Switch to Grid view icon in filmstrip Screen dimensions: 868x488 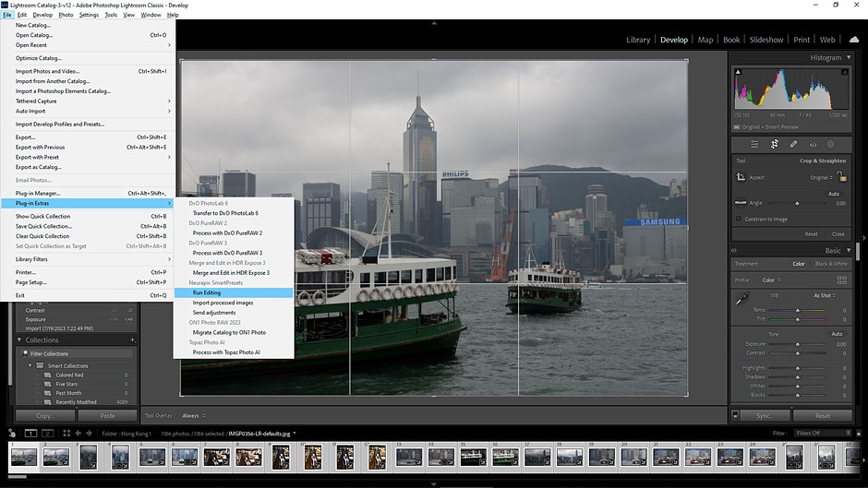tap(66, 434)
